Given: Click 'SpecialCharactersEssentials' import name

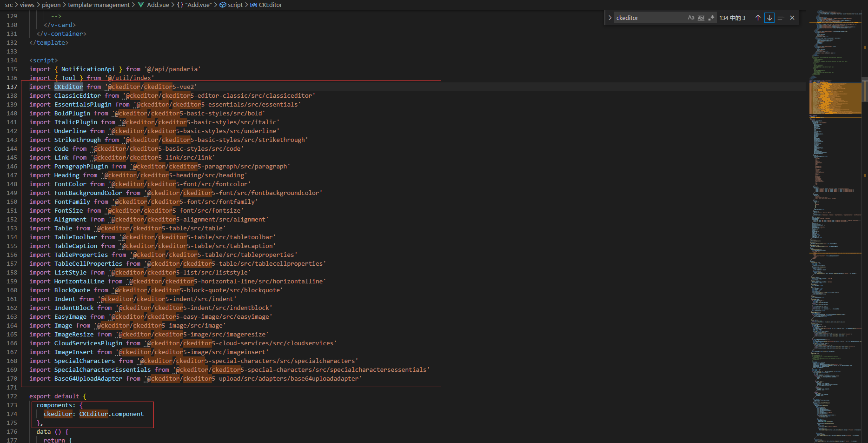Looking at the screenshot, I should pyautogui.click(x=103, y=369).
